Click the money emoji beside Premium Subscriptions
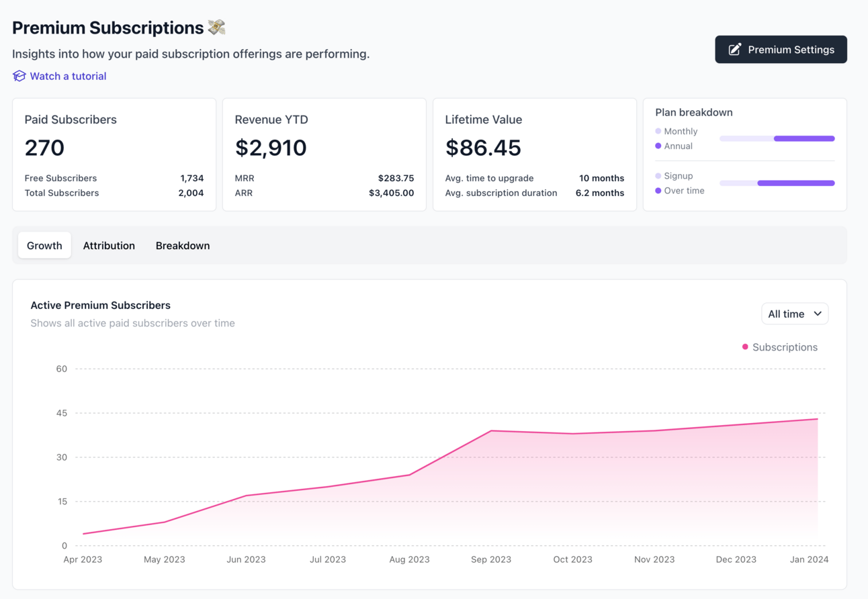The image size is (868, 599). pyautogui.click(x=216, y=27)
